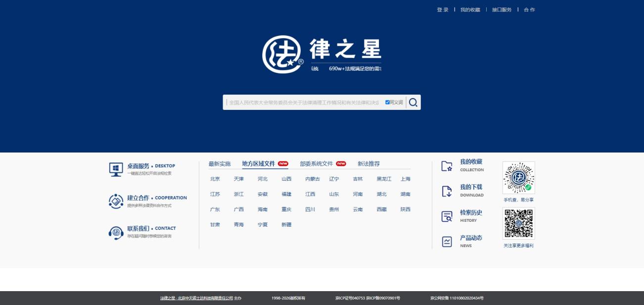
Task: Open my downloads file icon
Action: click(x=447, y=192)
